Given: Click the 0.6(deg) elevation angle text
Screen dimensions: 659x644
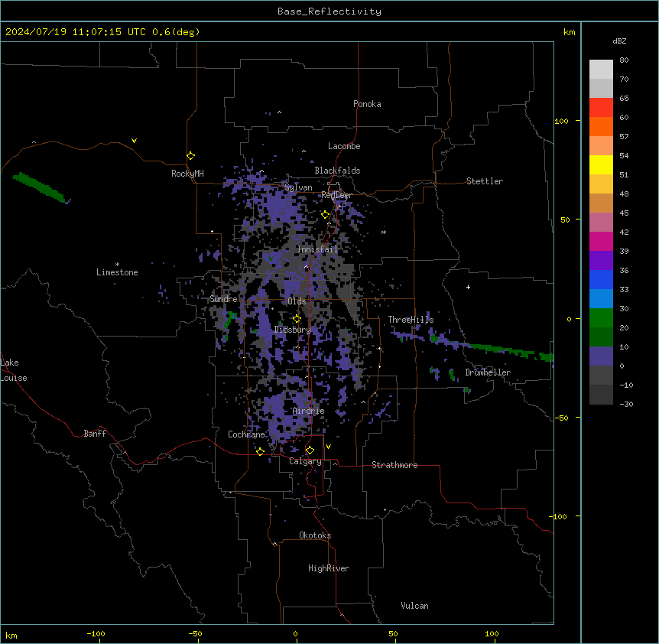Looking at the screenshot, I should point(176,32).
